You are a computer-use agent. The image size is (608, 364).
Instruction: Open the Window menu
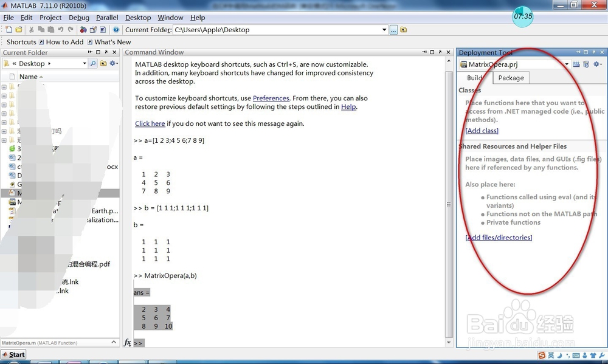(x=170, y=18)
